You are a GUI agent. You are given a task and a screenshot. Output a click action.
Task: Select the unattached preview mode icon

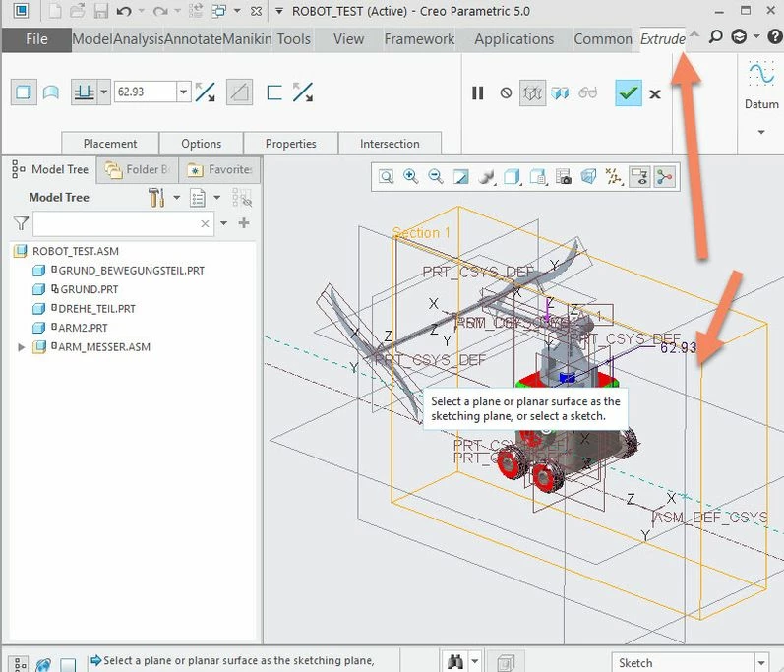click(x=532, y=93)
